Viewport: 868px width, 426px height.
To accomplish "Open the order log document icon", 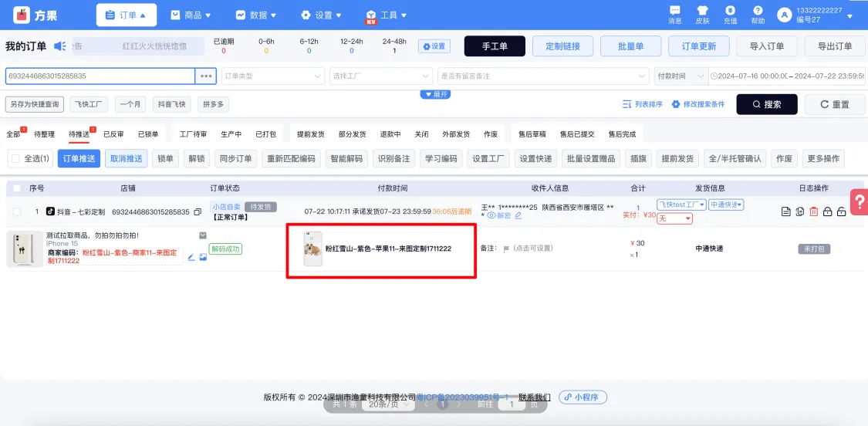I will pyautogui.click(x=785, y=211).
